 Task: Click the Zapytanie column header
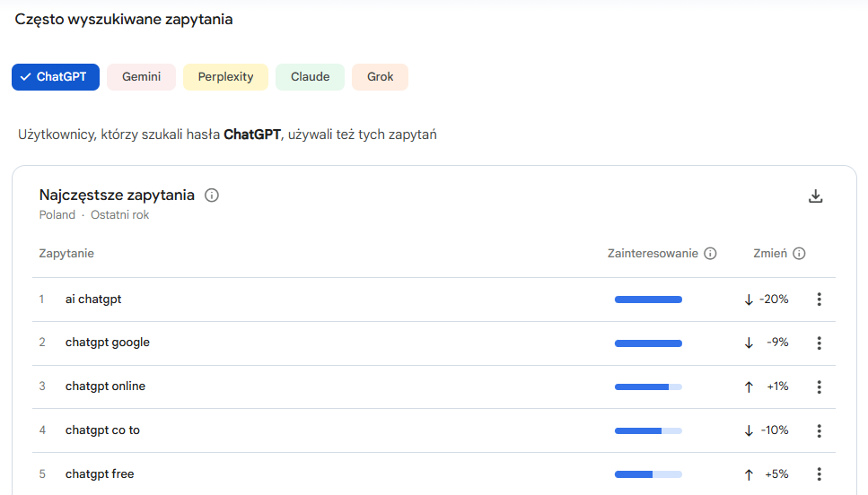point(66,254)
